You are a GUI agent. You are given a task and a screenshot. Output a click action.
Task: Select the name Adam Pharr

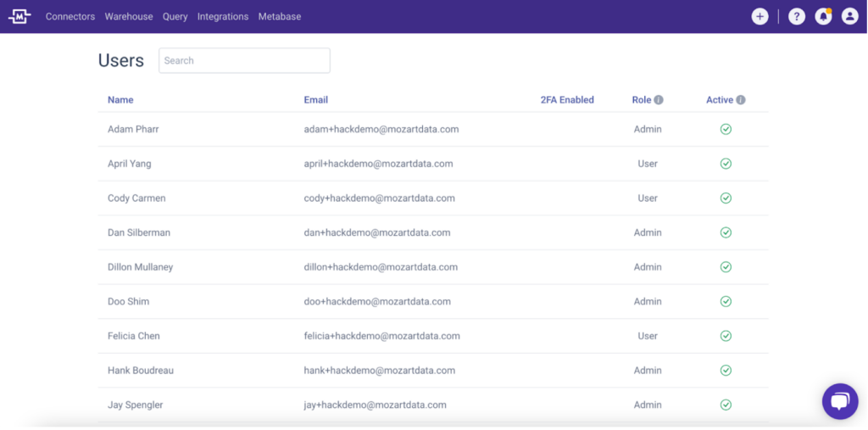click(133, 129)
